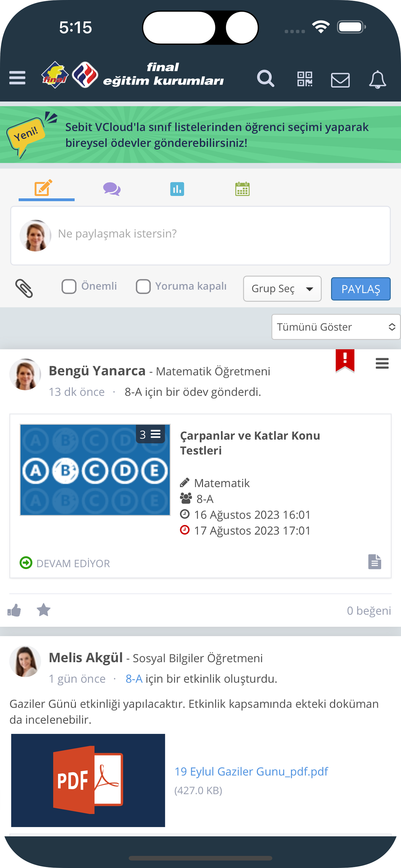
Task: Favorite the post with star icon
Action: pyautogui.click(x=43, y=610)
